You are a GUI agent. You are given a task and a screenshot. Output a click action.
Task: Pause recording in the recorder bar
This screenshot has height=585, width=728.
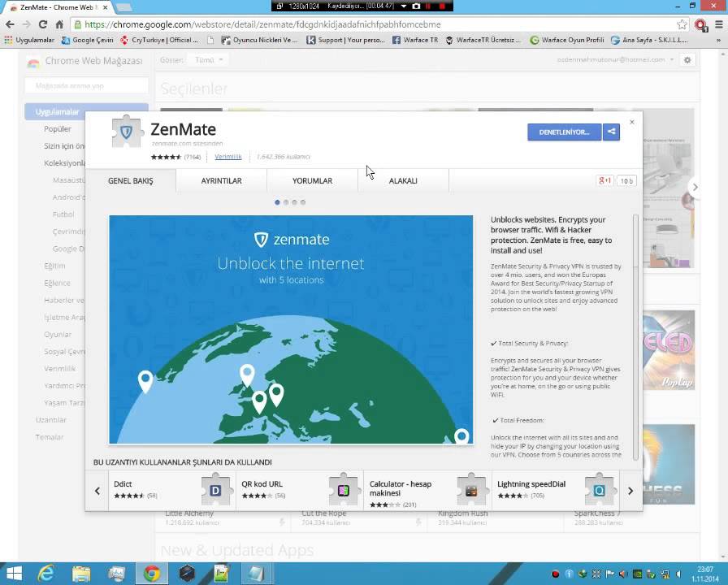coord(428,6)
